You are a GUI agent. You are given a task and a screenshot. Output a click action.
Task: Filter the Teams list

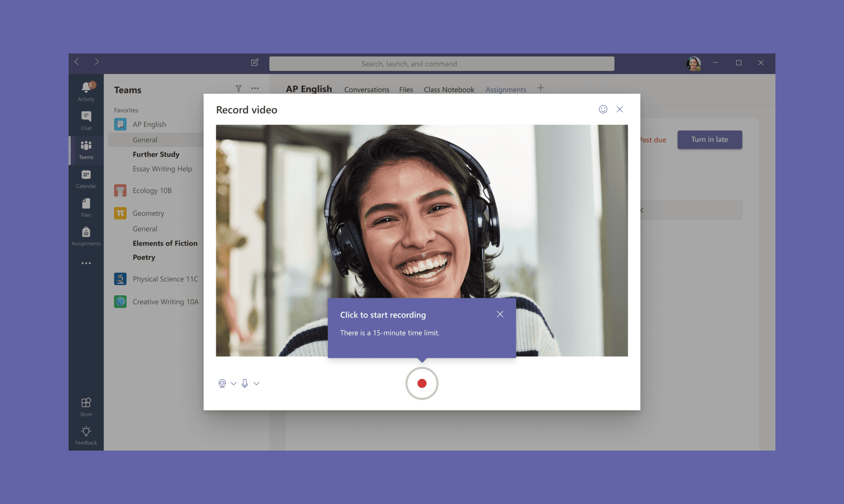238,89
